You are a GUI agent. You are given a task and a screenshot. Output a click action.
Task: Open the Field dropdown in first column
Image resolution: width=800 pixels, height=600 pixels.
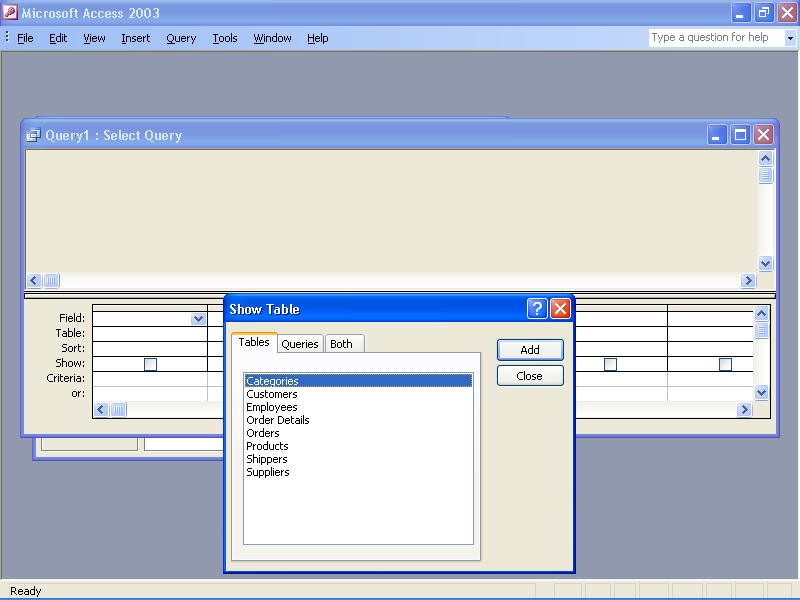(x=198, y=319)
